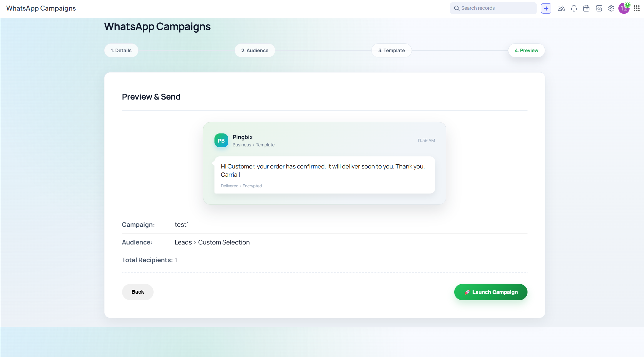This screenshot has width=644, height=357.
Task: Click the magnifier icon in search box
Action: (x=457, y=8)
